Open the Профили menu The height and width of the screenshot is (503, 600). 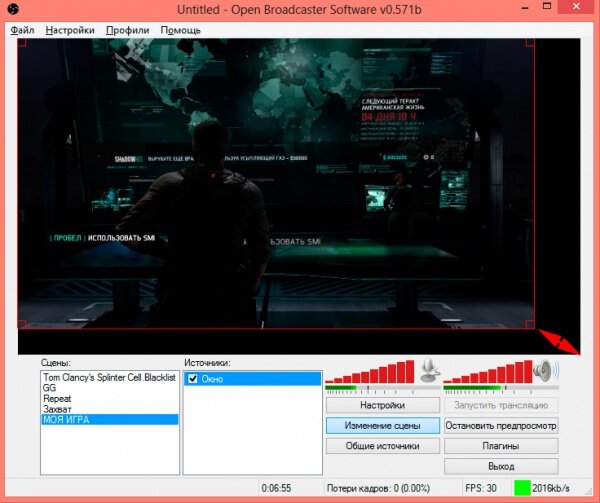(127, 30)
